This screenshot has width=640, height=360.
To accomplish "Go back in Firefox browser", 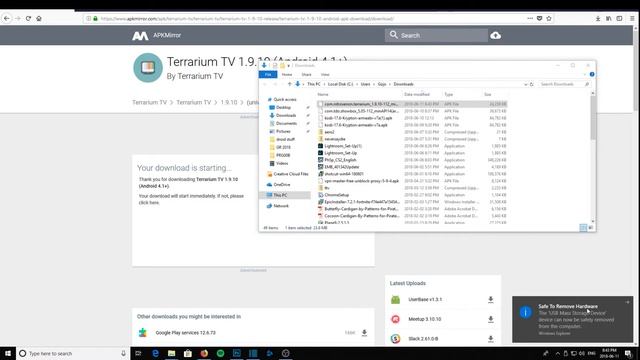I will [7, 18].
